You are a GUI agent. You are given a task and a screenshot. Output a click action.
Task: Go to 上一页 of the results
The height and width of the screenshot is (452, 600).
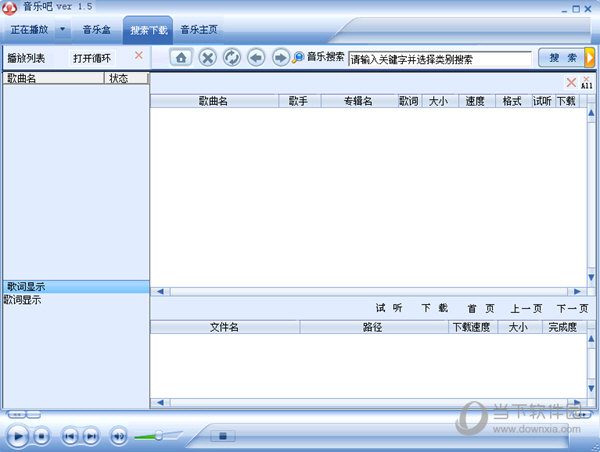click(x=526, y=308)
